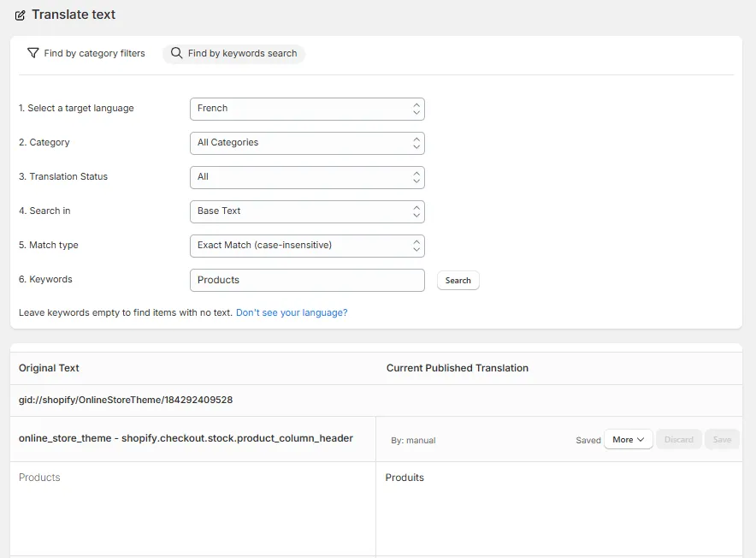Click the Saved status label
Screen dimensions: 756x558
(588, 440)
